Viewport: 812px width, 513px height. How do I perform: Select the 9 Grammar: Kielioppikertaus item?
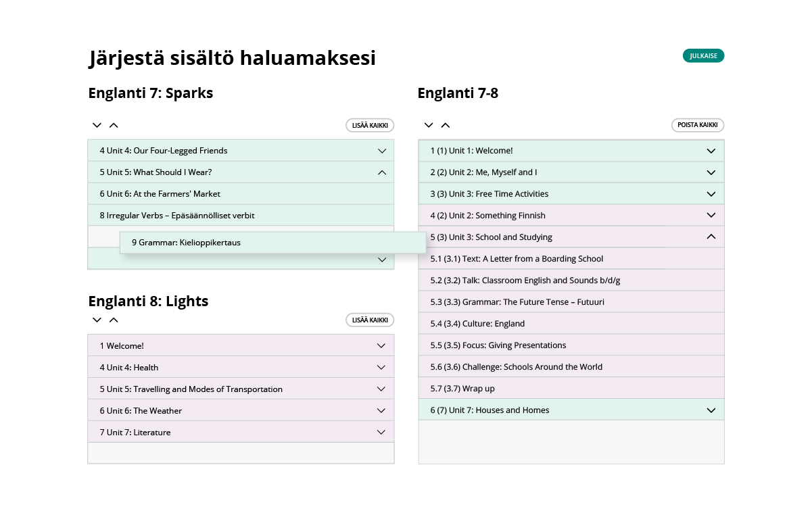(x=272, y=243)
